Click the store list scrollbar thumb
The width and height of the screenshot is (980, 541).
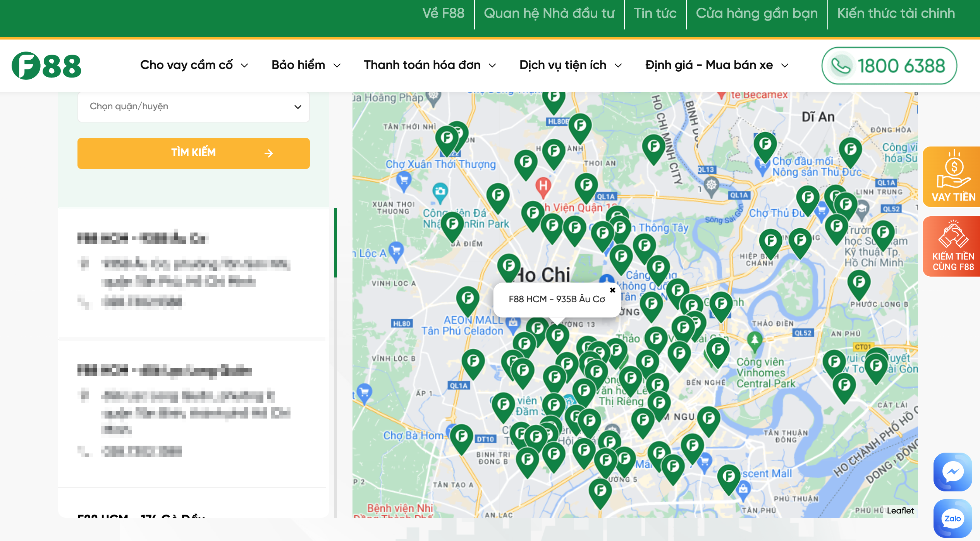pos(335,243)
